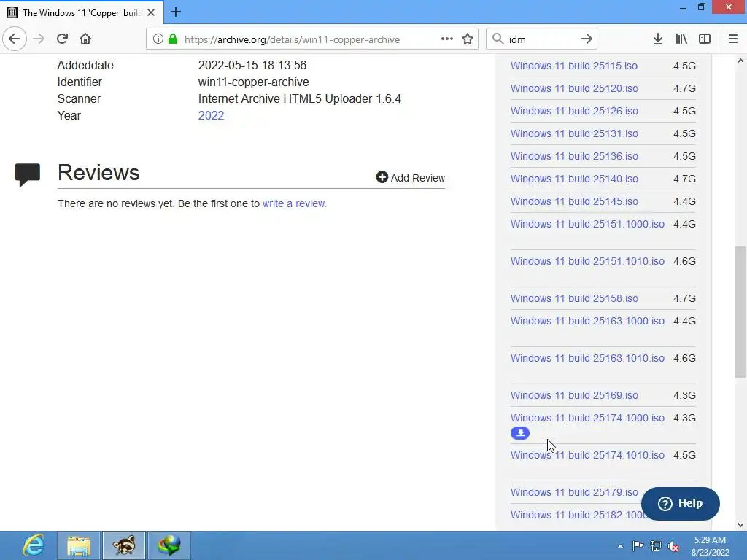The height and width of the screenshot is (560, 747).
Task: Download Windows 11 build 25163.1000.iso
Action: tap(587, 321)
